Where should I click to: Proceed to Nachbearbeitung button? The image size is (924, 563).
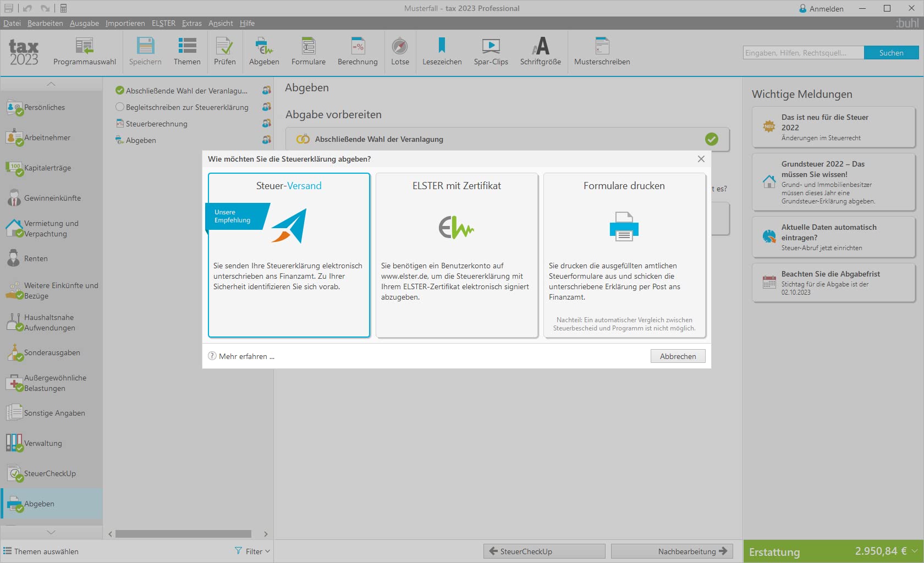(x=672, y=551)
